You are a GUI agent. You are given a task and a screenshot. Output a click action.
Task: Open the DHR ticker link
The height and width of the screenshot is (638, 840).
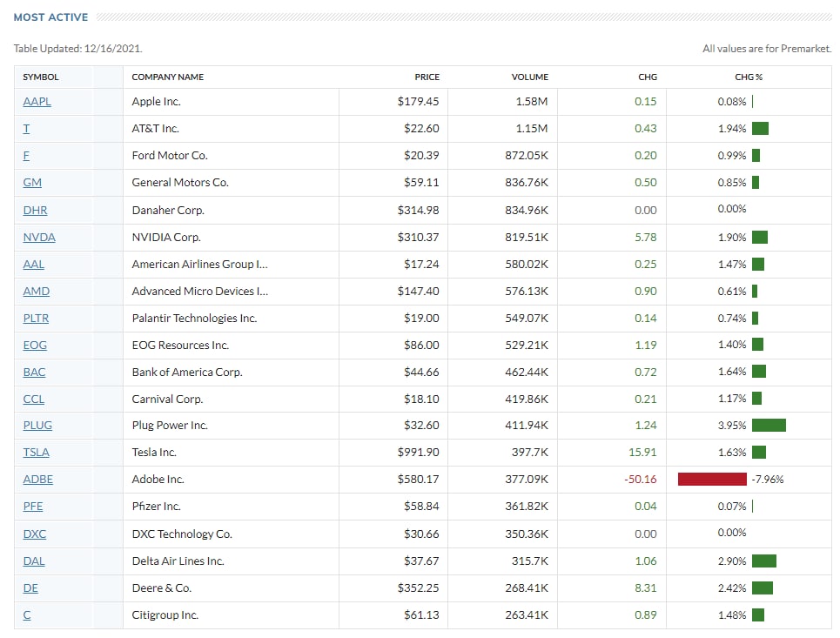[x=35, y=210]
